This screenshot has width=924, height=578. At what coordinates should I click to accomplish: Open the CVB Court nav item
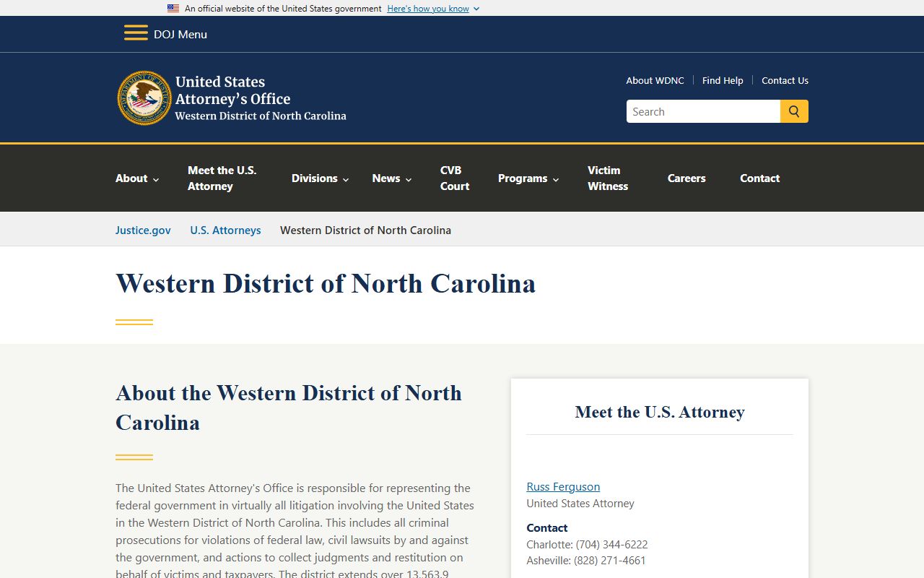click(455, 178)
